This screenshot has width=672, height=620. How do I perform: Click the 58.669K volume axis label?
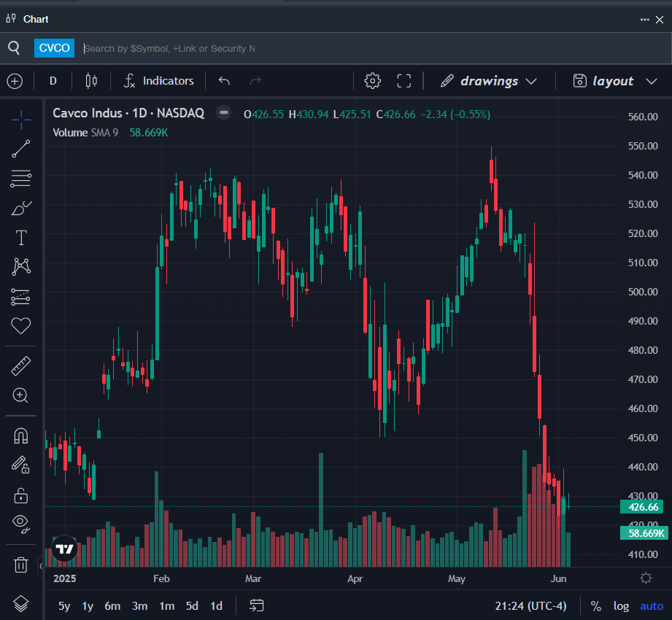coord(644,533)
